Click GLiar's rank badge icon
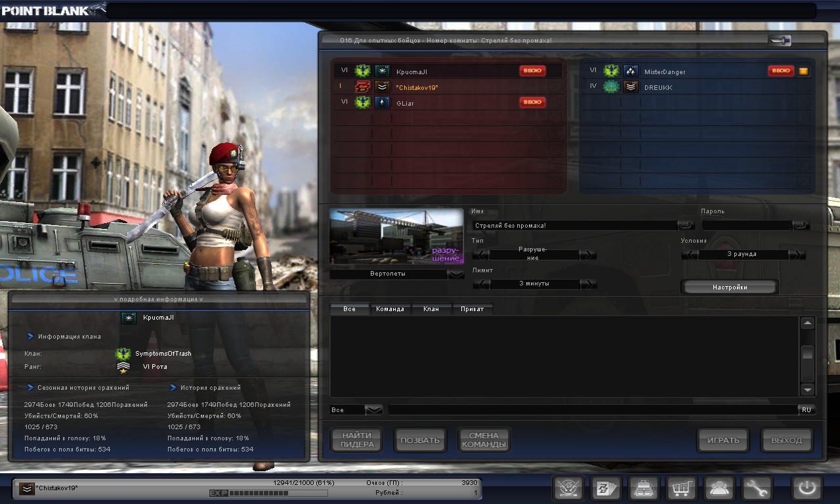The image size is (840, 504). pos(383,102)
